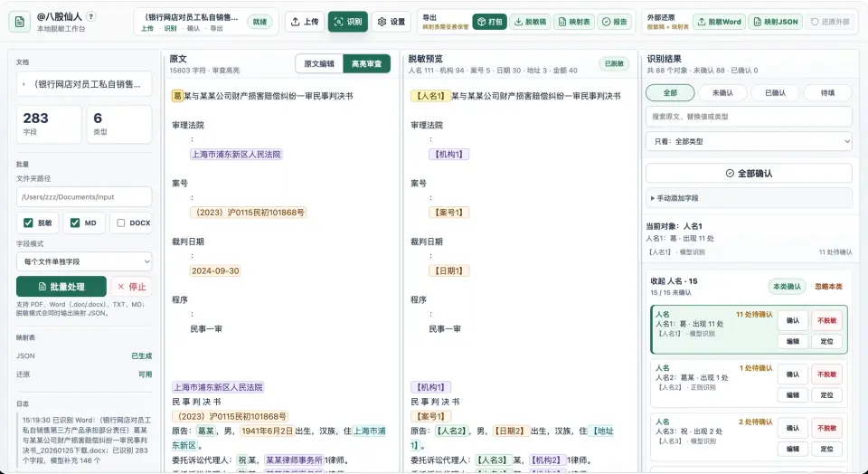The image size is (868, 474).
Task: Click highlighted 上海市浦东新区人民法院 under 审理法院
Action: 236,154
